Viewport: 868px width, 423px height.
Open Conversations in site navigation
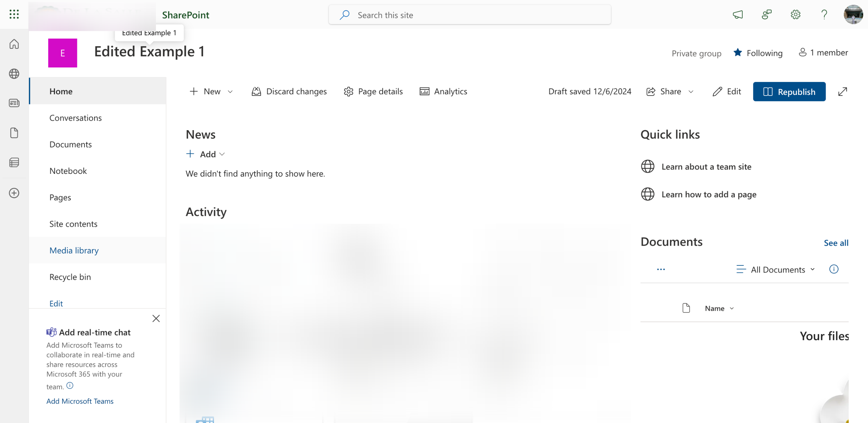tap(98, 118)
